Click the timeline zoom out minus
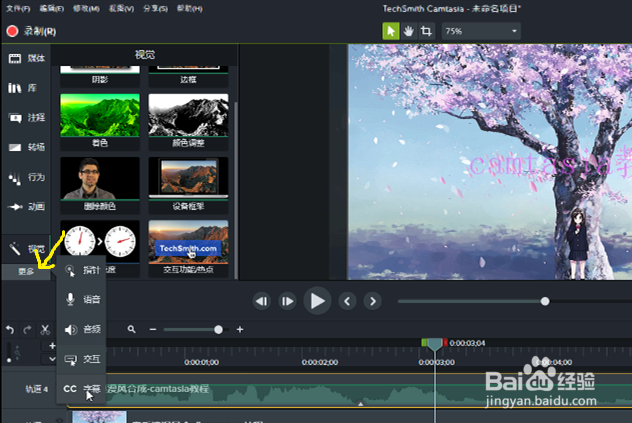 (152, 329)
